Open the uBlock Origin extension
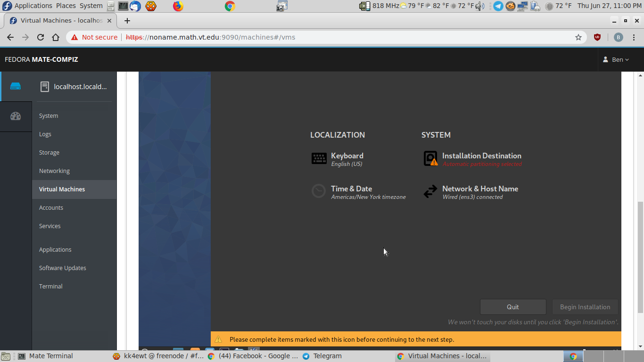 coord(597,37)
